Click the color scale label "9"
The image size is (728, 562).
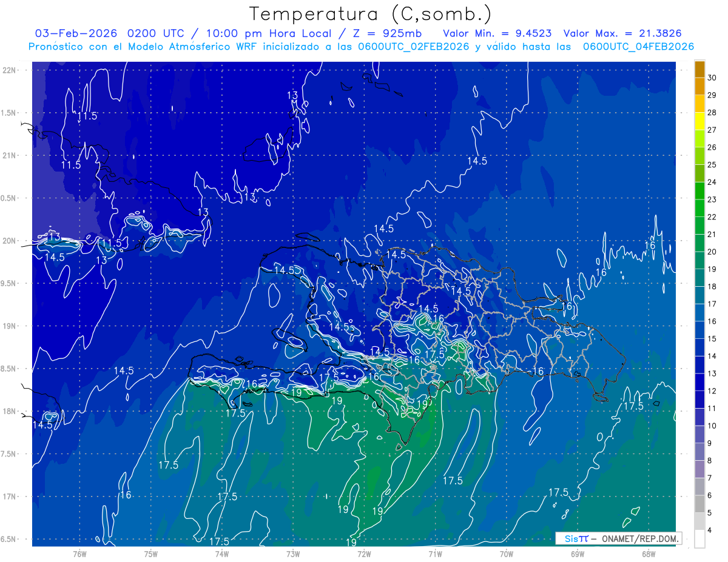point(710,443)
